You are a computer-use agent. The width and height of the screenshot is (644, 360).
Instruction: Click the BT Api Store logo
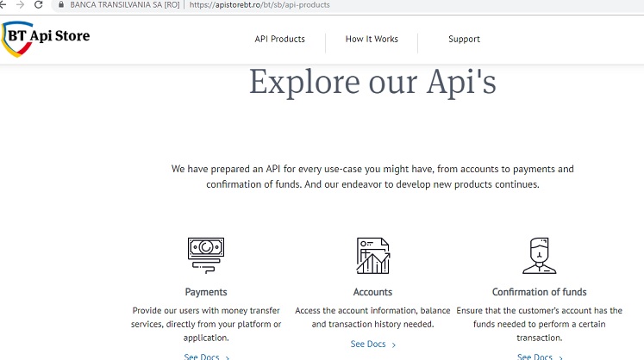click(46, 39)
